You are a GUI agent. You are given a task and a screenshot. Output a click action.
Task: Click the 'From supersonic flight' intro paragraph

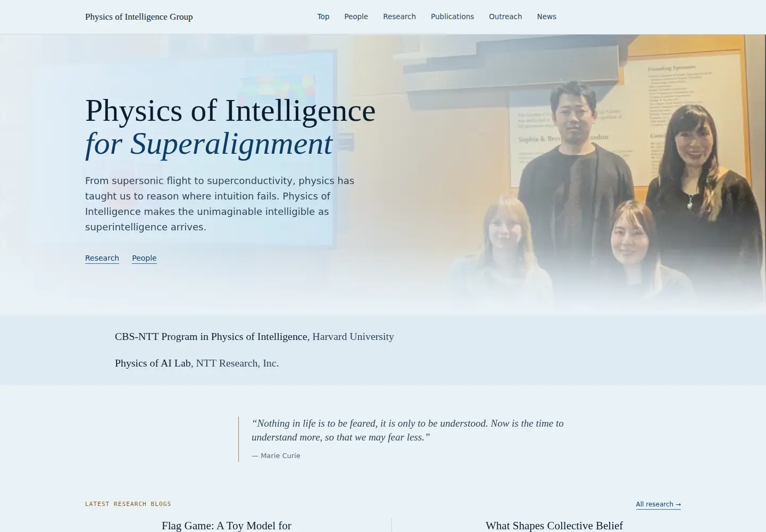220,204
